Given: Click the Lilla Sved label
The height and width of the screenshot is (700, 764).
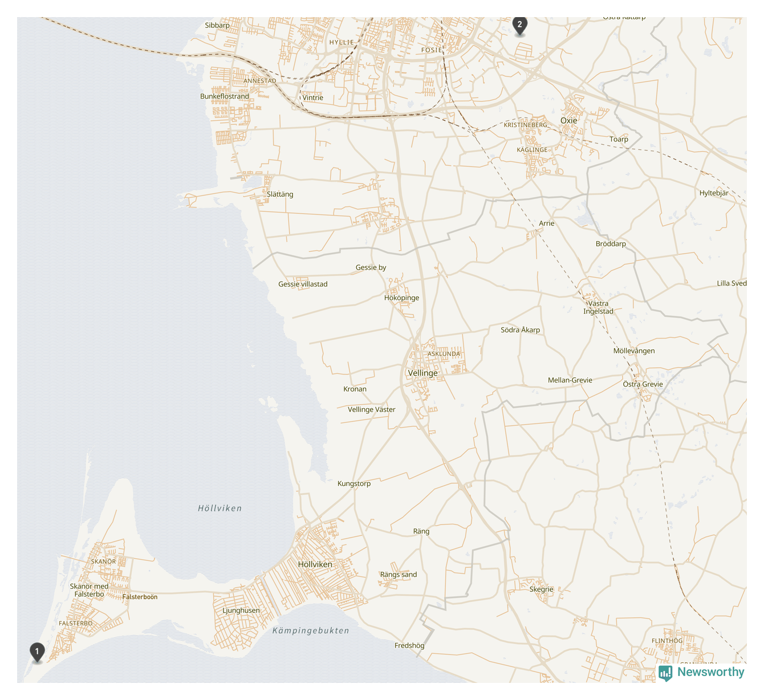Looking at the screenshot, I should [x=732, y=283].
